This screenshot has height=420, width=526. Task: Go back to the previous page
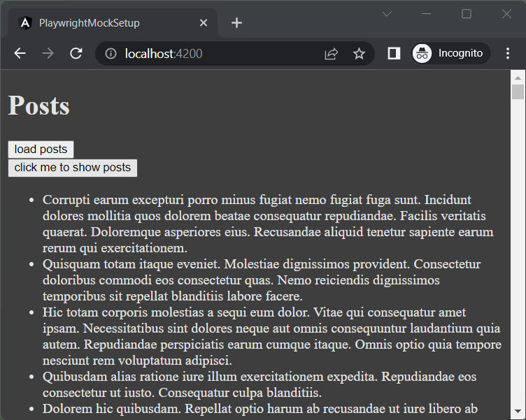[20, 53]
